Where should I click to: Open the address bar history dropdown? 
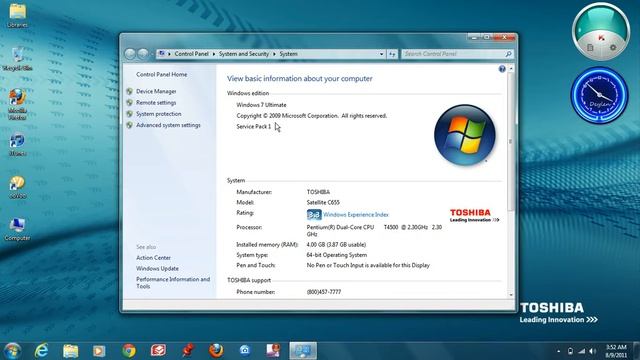pos(381,54)
